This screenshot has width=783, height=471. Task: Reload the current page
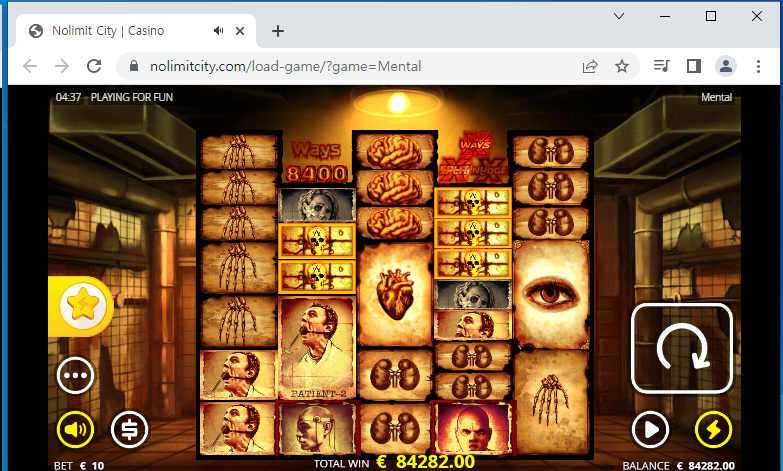click(x=94, y=66)
